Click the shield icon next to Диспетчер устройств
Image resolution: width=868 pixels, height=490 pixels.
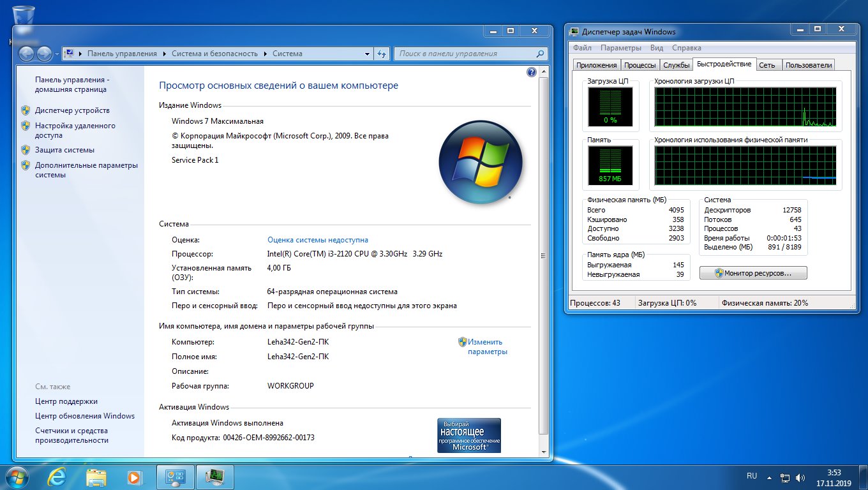tap(26, 110)
